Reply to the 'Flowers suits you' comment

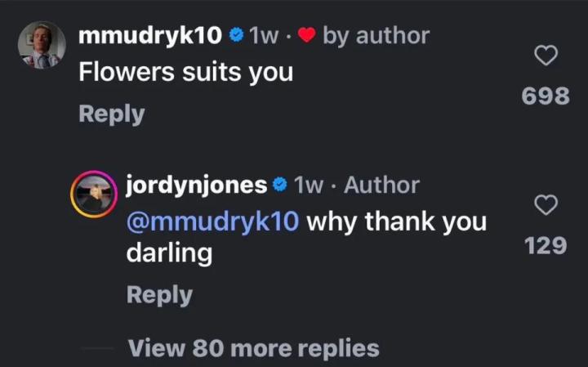pos(111,114)
